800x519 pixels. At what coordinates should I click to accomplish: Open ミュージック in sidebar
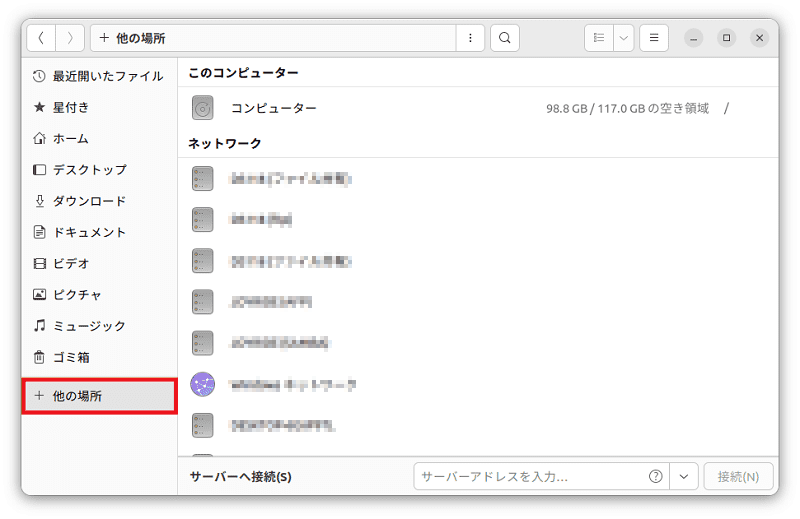(x=99, y=326)
